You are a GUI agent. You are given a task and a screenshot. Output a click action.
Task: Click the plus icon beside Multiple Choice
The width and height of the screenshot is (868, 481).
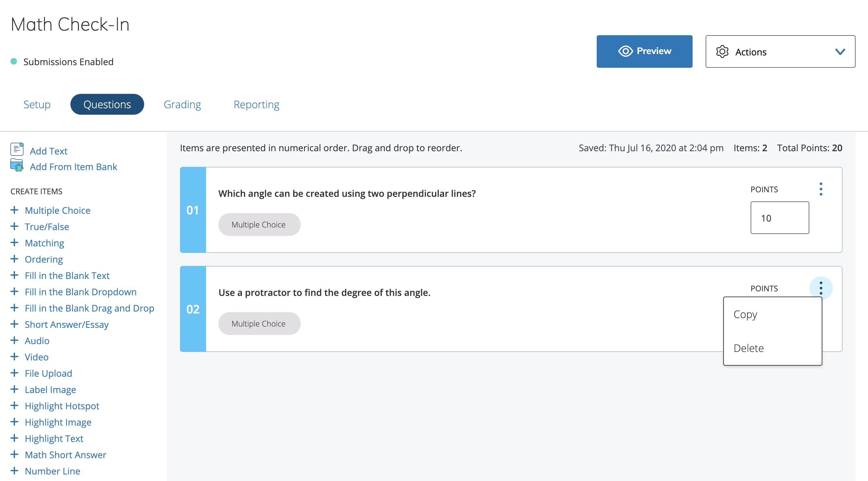[x=14, y=210]
